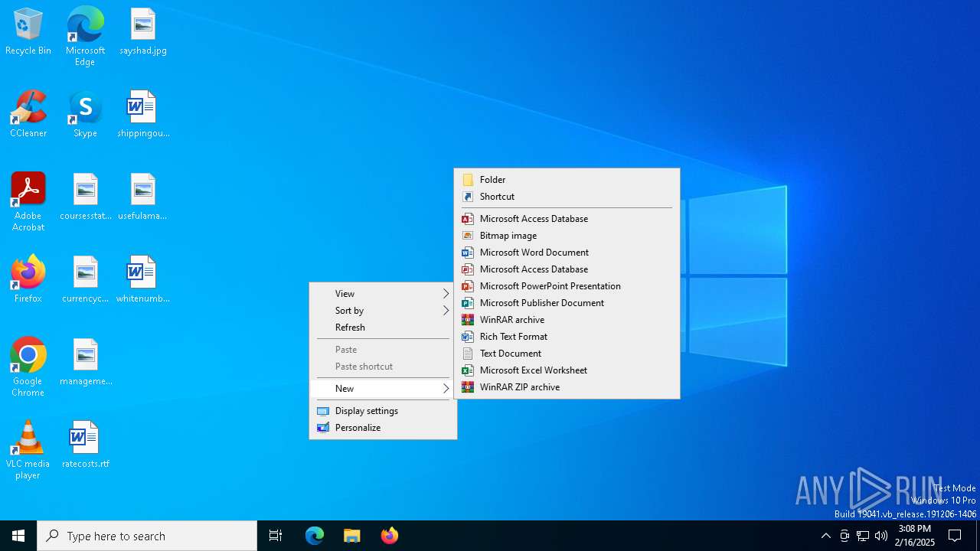Select the Google Chrome desktop shortcut
Screen dimensions: 980x551
(x=28, y=367)
